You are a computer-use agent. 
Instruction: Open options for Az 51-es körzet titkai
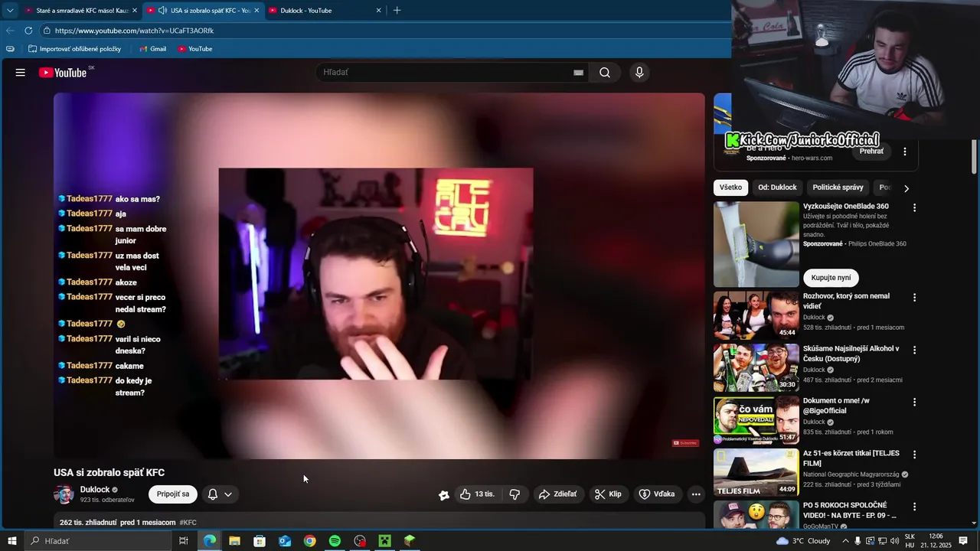tap(914, 454)
